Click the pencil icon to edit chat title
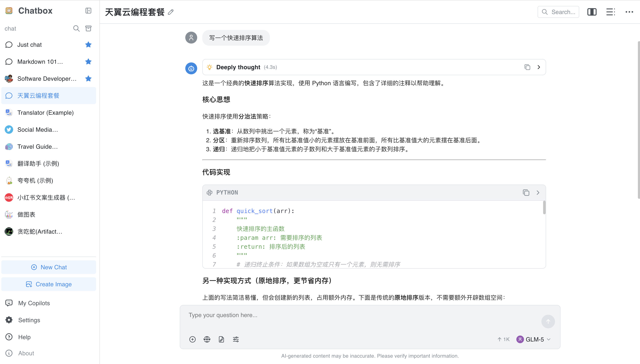Image resolution: width=640 pixels, height=364 pixels. tap(171, 12)
